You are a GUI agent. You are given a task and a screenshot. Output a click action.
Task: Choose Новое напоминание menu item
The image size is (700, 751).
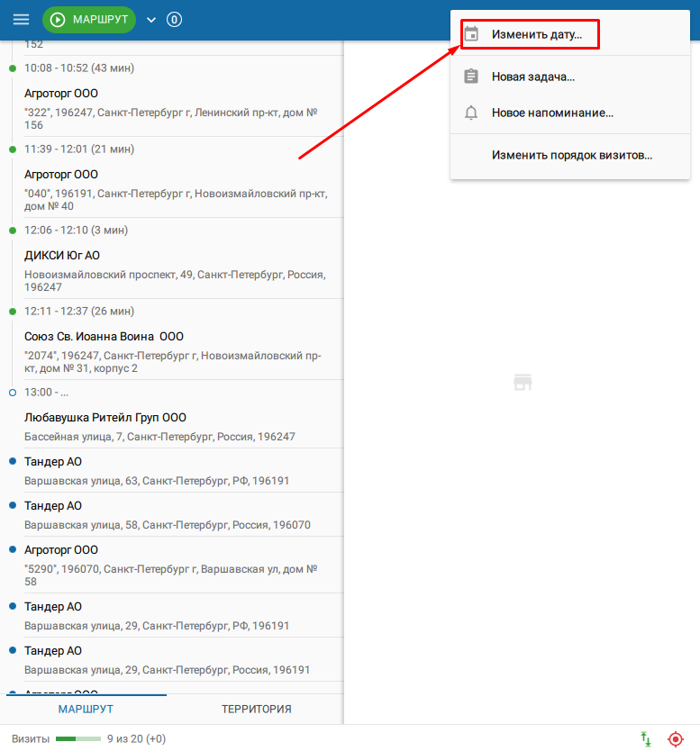(570, 113)
